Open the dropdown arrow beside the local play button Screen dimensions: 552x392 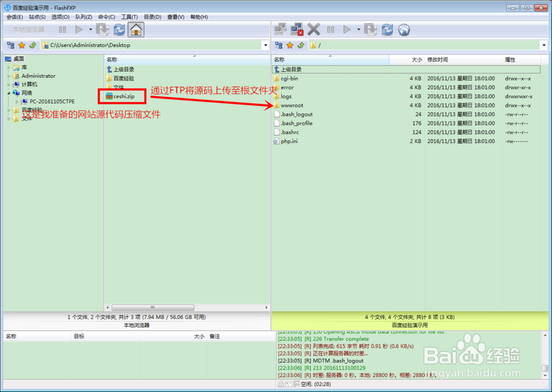click(x=91, y=30)
